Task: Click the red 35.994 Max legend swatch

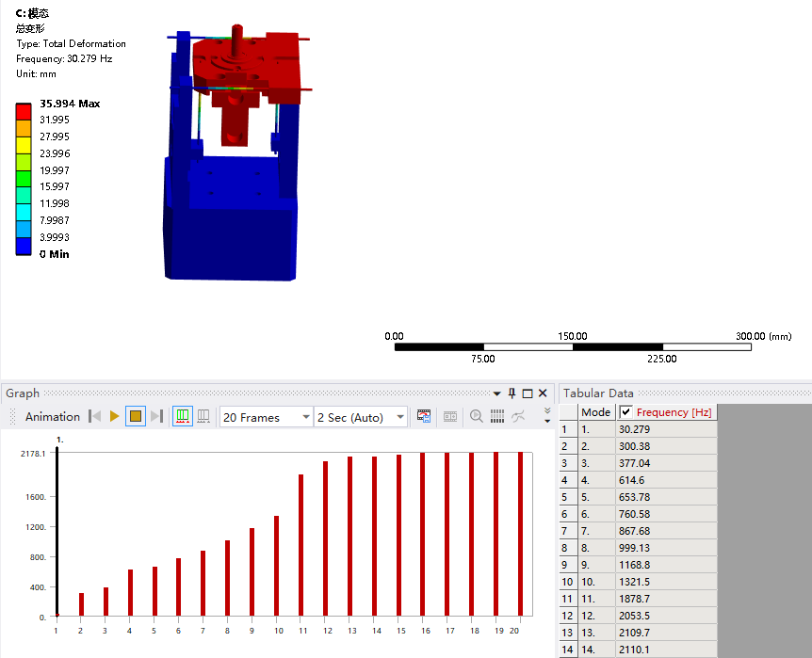Action: 24,112
